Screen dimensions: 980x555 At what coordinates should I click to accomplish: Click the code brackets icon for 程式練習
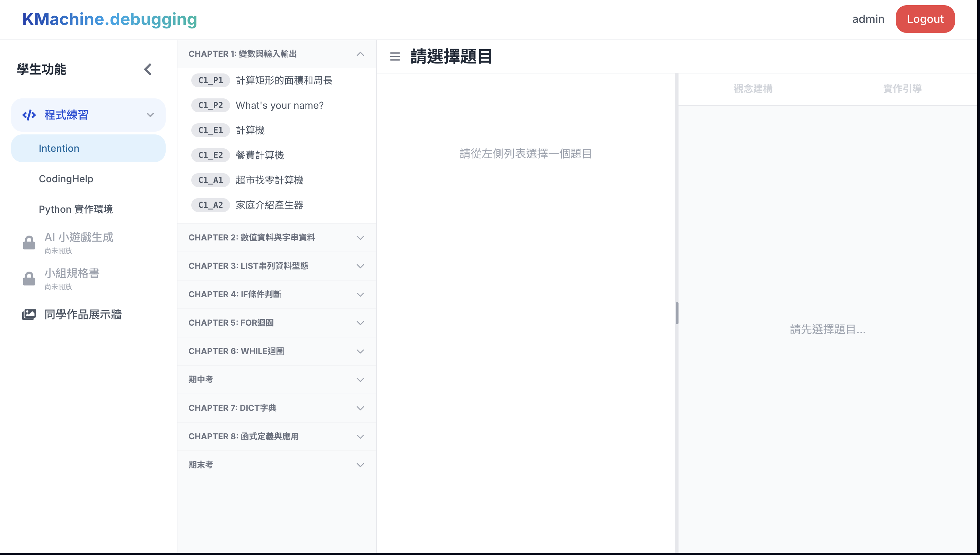[x=29, y=115]
